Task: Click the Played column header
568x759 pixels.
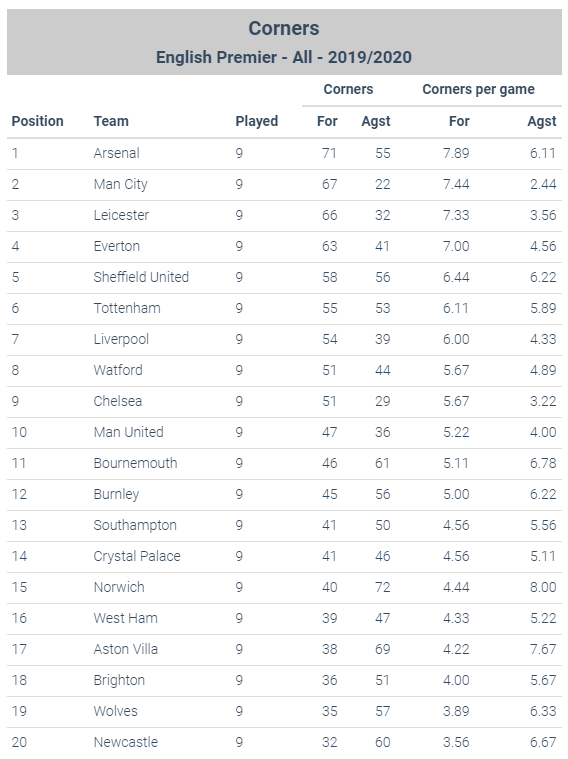Action: coord(257,121)
